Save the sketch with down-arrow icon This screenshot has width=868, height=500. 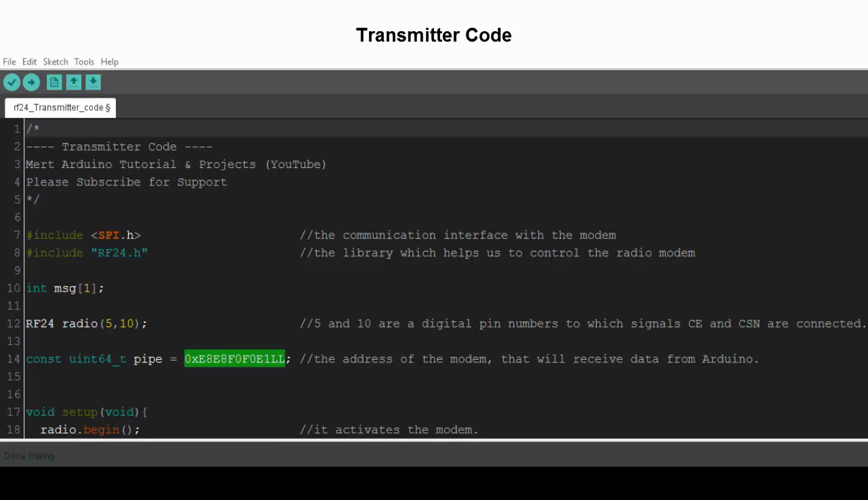[x=93, y=83]
